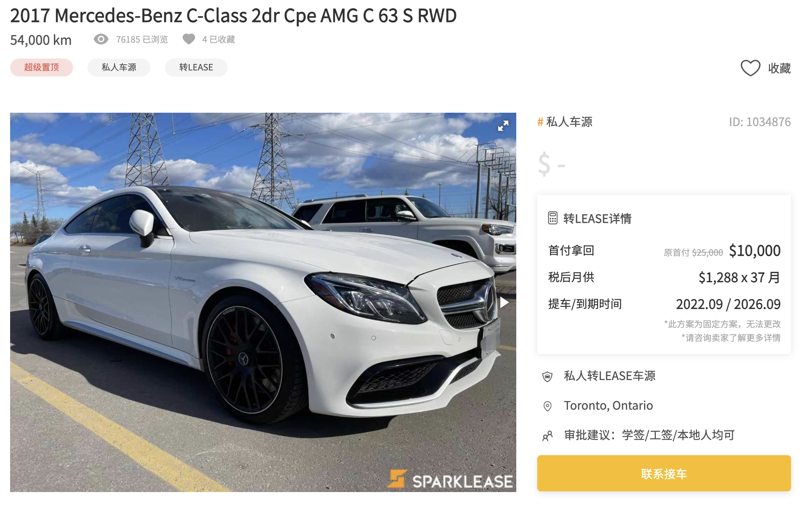Click the 收藏 label text
The height and width of the screenshot is (513, 812).
click(779, 68)
